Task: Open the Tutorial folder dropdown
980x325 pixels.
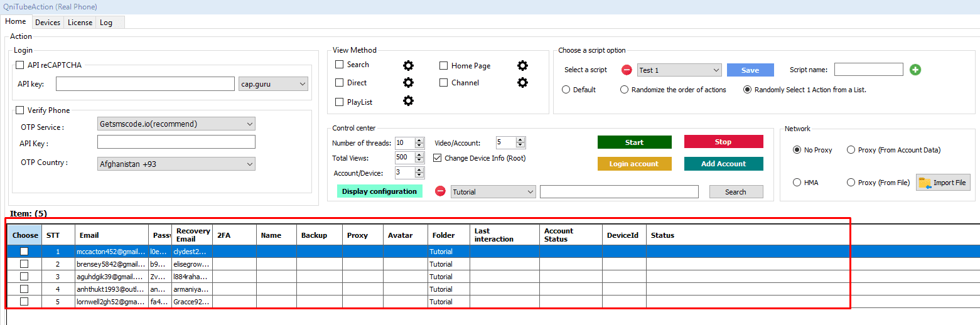Action: (493, 192)
